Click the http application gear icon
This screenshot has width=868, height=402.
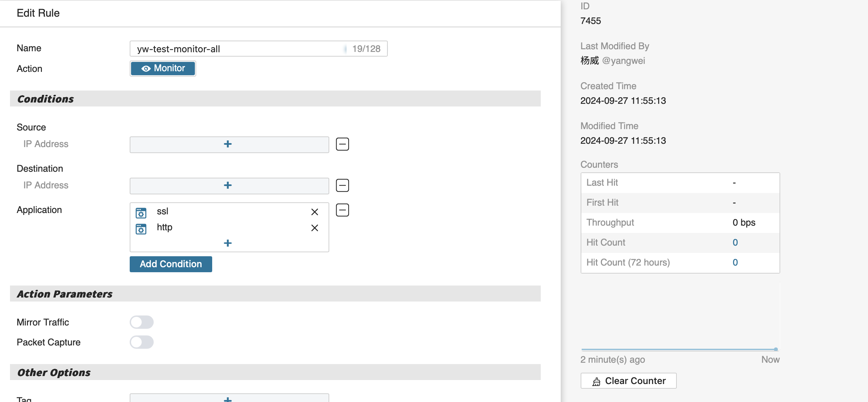(141, 229)
